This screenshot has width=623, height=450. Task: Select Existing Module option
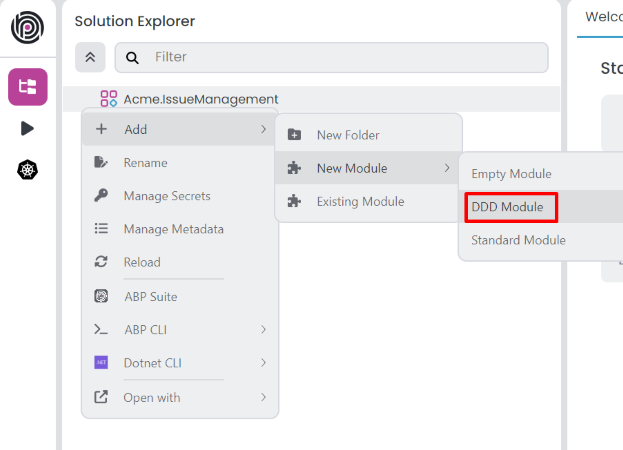360,202
